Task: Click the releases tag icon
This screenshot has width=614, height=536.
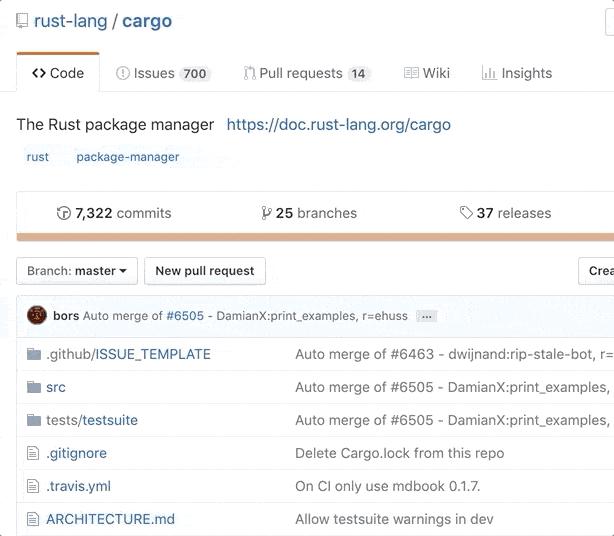Action: tap(466, 213)
